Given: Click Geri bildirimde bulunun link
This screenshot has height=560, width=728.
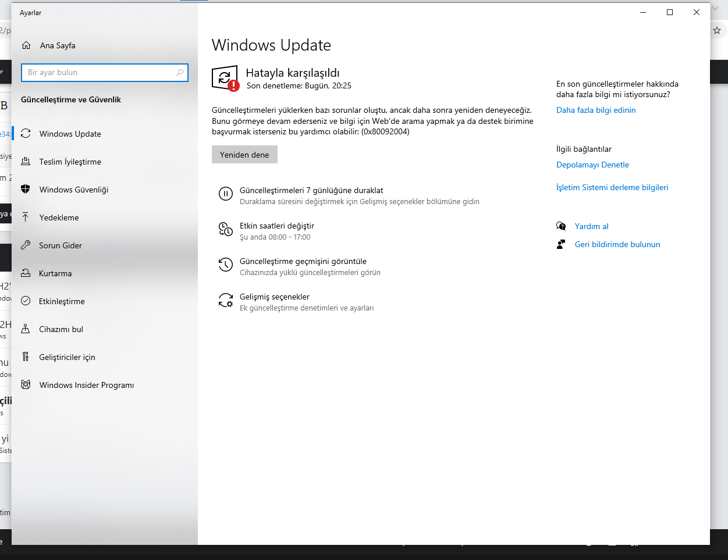Looking at the screenshot, I should click(617, 244).
